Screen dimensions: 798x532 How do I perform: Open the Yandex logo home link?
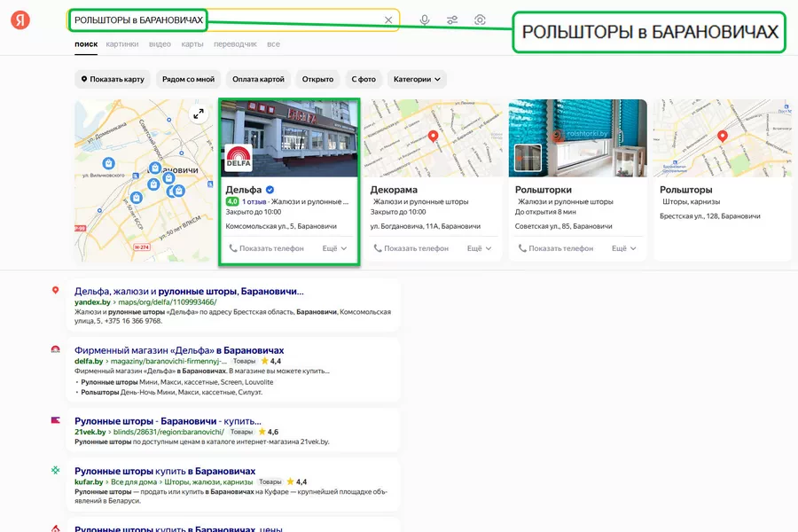[x=20, y=20]
